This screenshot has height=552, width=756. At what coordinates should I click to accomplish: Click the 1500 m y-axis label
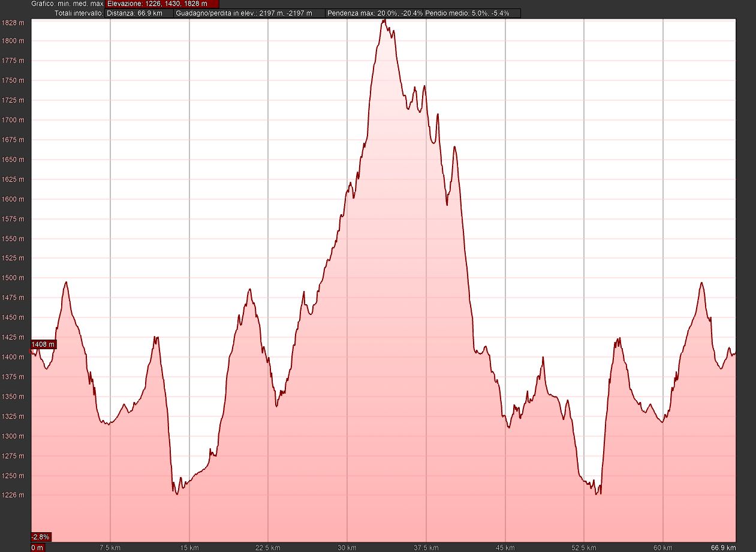pyautogui.click(x=13, y=278)
